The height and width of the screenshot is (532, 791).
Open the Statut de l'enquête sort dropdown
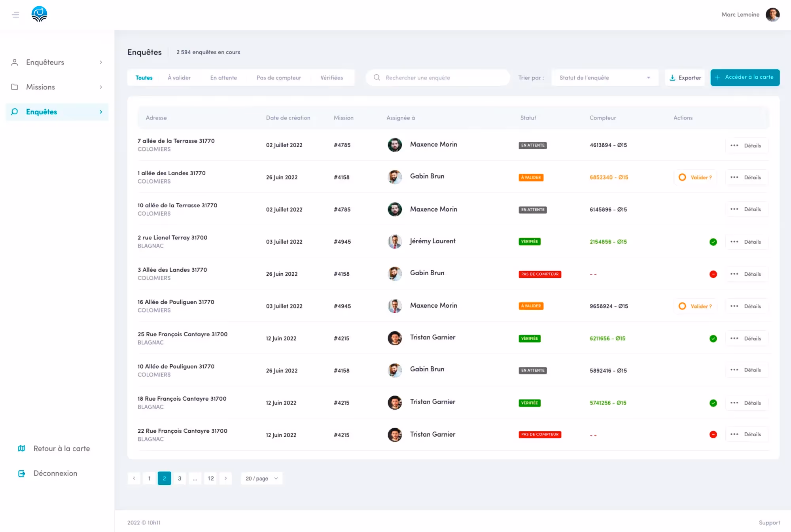pyautogui.click(x=604, y=78)
